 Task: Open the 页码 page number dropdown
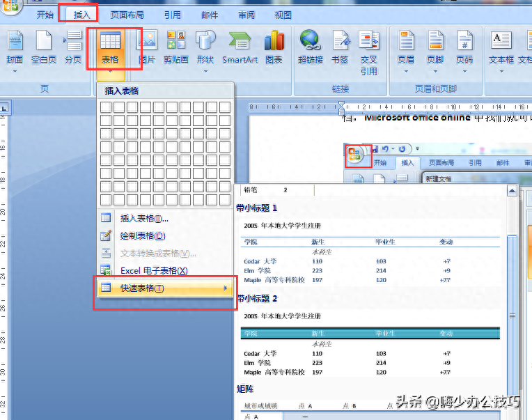click(x=464, y=50)
